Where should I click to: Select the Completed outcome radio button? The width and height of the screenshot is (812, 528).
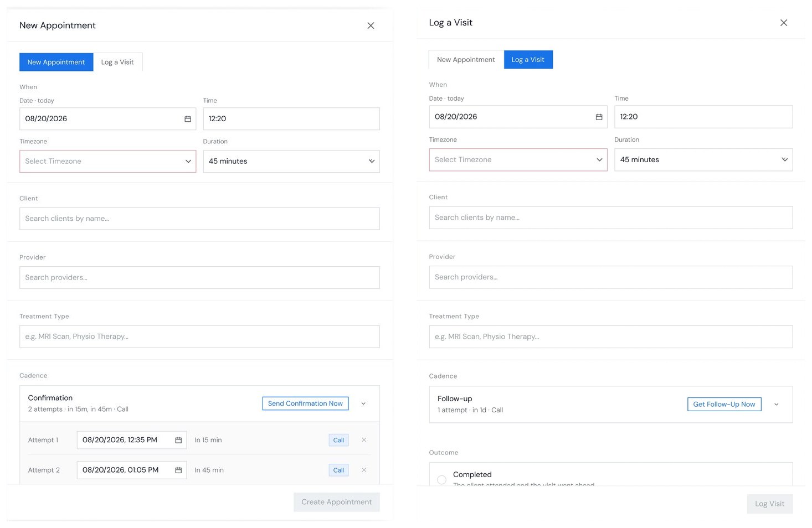tap(441, 479)
